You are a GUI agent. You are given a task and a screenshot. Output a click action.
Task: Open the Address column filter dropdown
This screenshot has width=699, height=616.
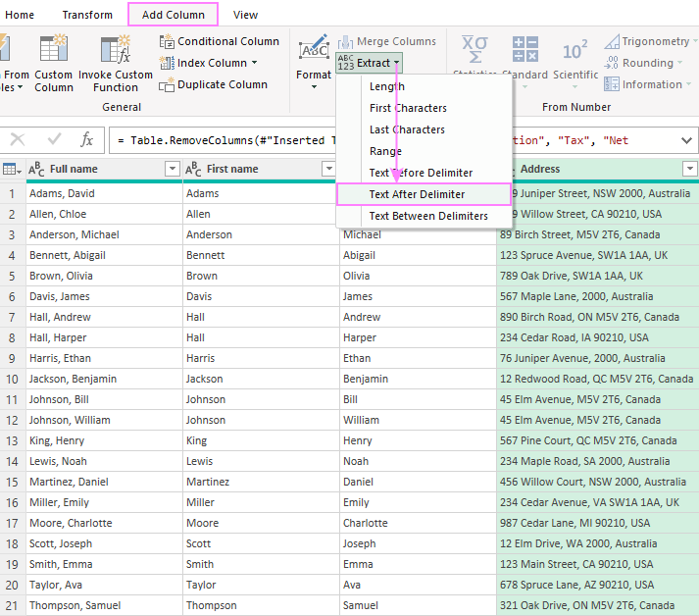(x=689, y=169)
